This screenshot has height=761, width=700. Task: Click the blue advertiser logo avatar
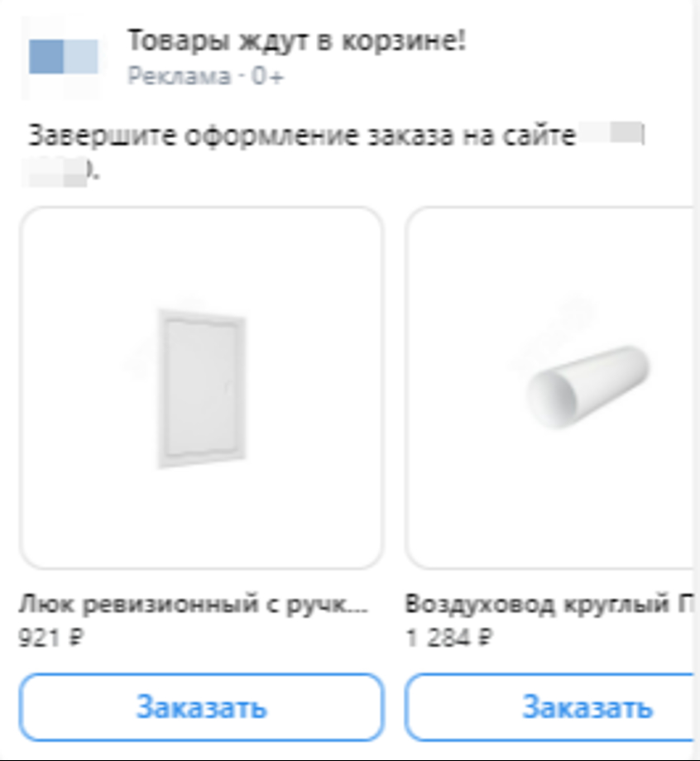(62, 57)
